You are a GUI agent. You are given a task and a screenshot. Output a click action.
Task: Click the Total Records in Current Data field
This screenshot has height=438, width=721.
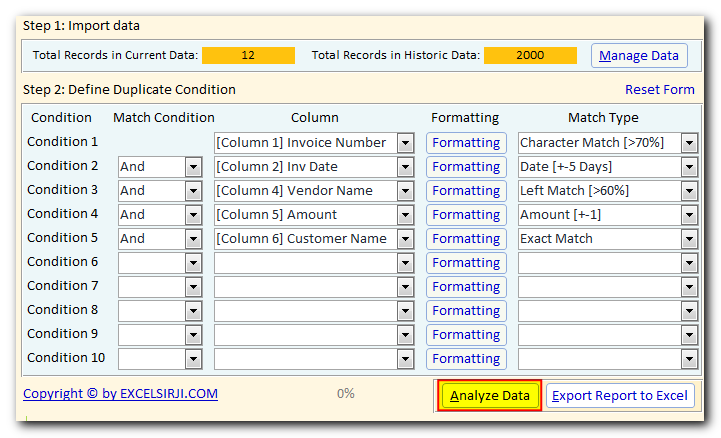(248, 55)
